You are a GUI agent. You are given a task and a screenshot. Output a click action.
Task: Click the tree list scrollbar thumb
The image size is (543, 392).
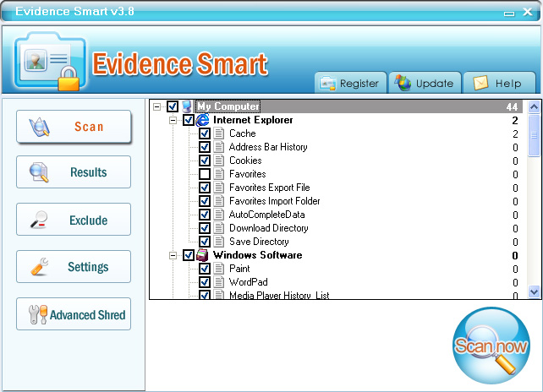click(x=534, y=135)
